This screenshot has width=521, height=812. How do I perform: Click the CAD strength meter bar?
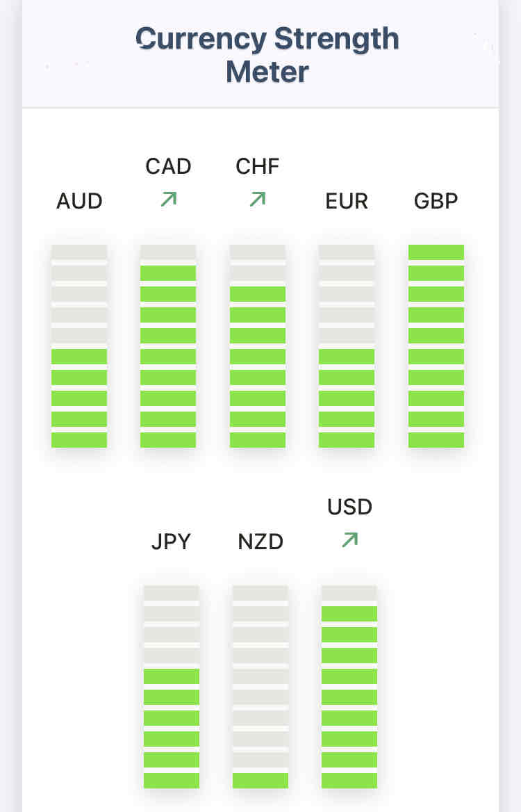coord(168,346)
